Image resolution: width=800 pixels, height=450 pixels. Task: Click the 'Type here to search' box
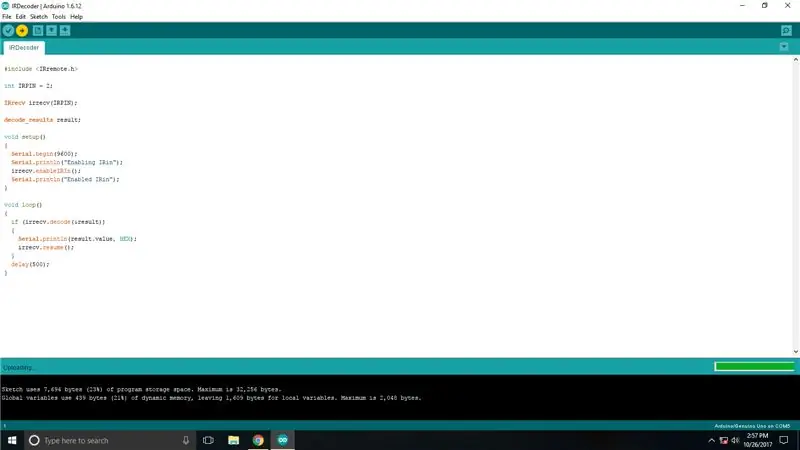110,440
